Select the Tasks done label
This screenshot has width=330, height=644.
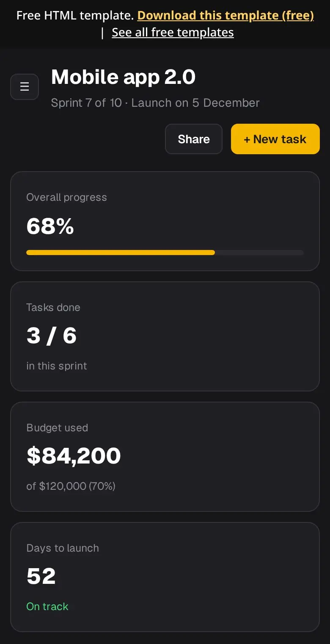click(53, 308)
